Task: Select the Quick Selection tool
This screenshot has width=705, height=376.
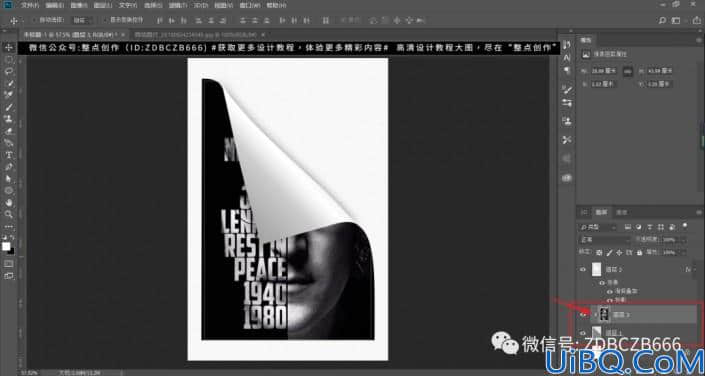Action: [x=8, y=83]
